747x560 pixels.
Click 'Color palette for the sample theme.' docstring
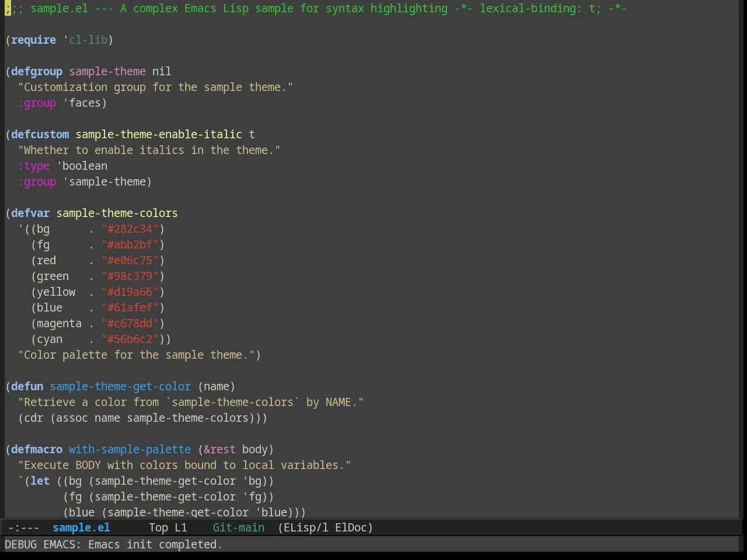(136, 355)
